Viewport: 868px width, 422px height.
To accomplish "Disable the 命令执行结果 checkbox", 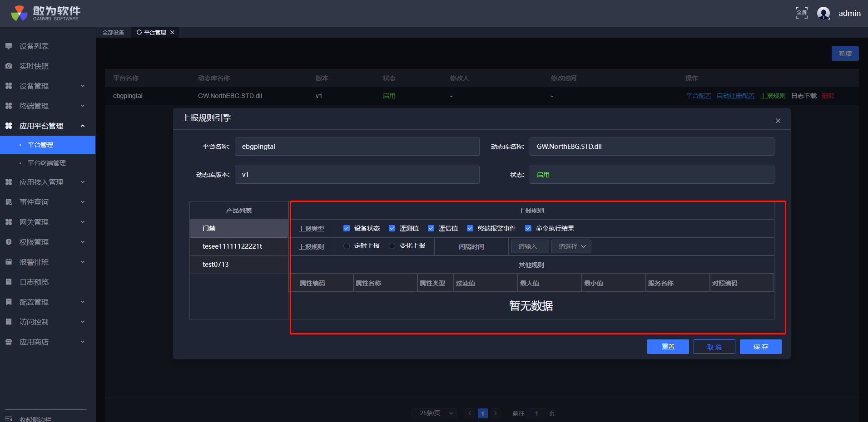I will [528, 228].
